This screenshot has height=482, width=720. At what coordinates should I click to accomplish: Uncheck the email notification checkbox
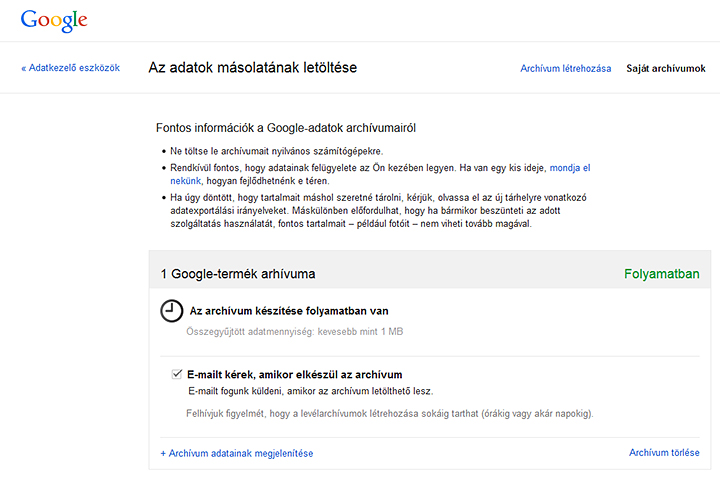tap(177, 374)
